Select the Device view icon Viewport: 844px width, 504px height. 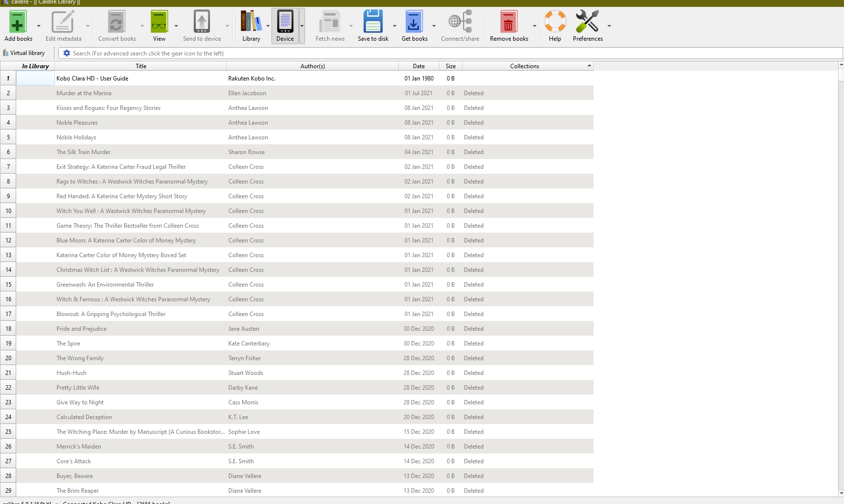(285, 22)
